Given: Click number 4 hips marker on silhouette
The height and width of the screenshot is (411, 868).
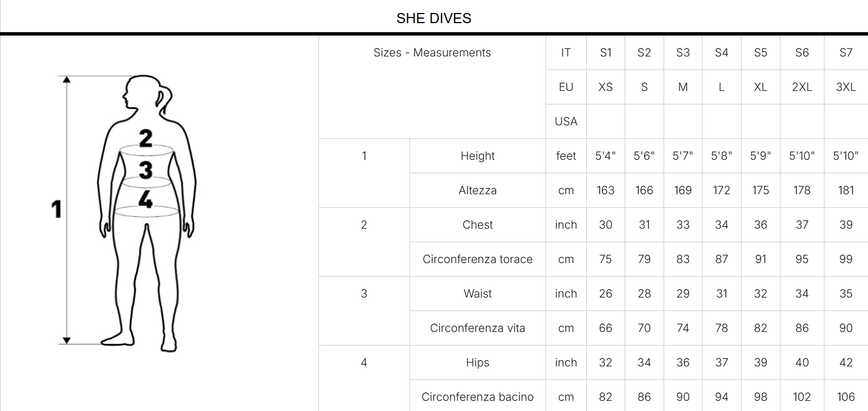Looking at the screenshot, I should [x=146, y=199].
